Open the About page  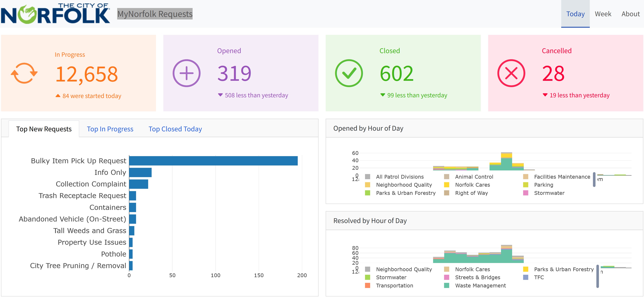(630, 14)
